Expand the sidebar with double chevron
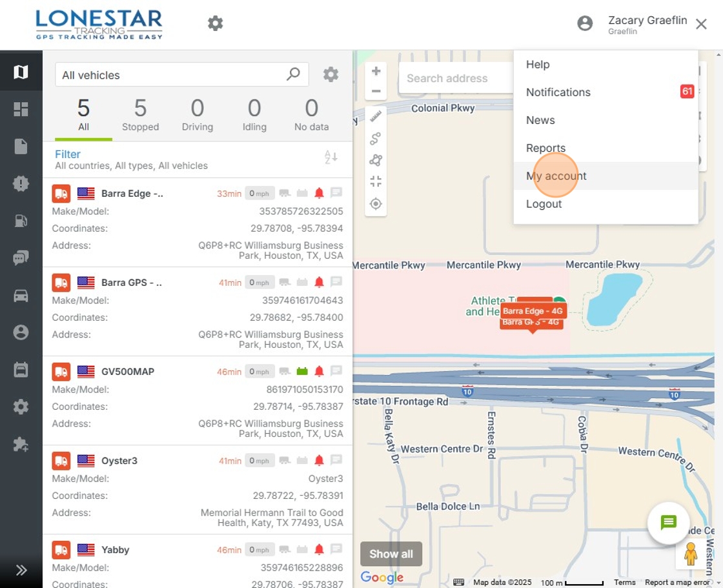The height and width of the screenshot is (588, 723). [x=21, y=570]
